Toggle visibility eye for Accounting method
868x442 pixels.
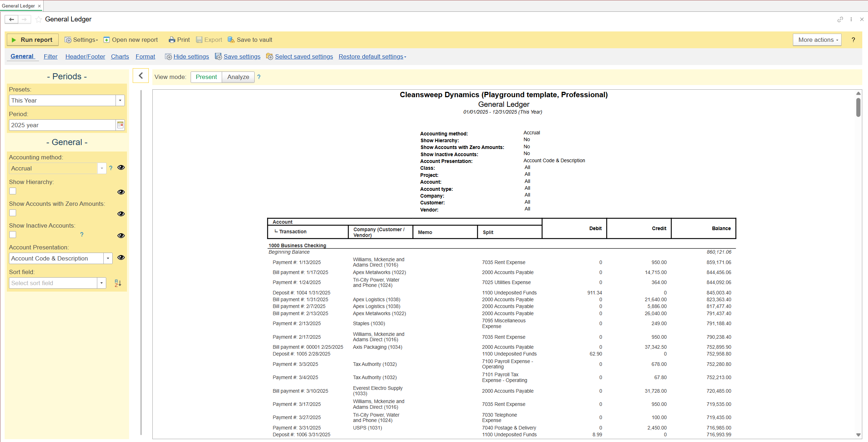tap(121, 168)
